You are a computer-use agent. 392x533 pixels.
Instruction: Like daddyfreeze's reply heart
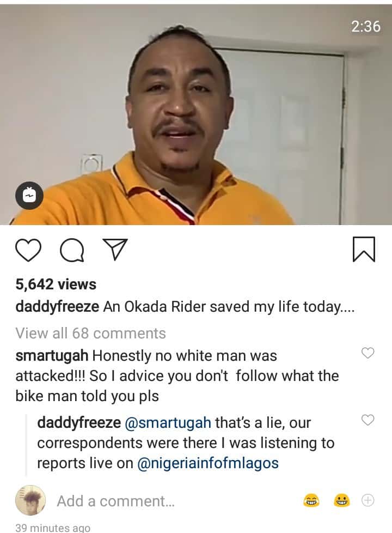[x=367, y=420]
